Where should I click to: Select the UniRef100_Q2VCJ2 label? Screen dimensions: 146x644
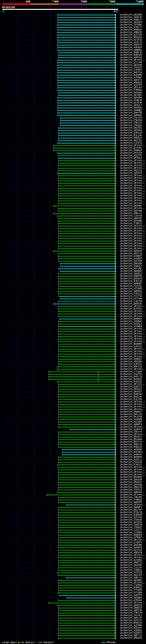pyautogui.click(x=131, y=42)
